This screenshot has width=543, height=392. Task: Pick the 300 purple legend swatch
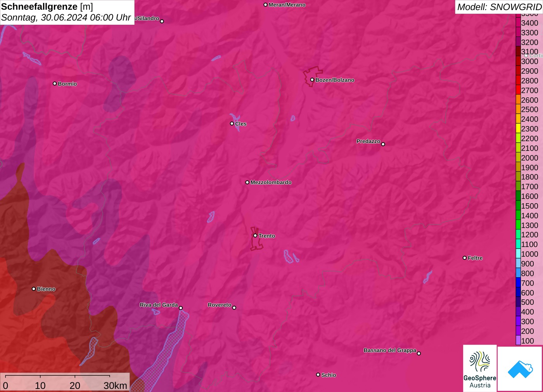point(518,321)
